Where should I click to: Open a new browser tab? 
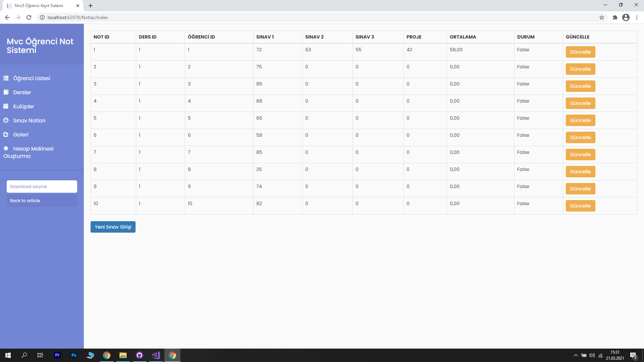(x=91, y=6)
